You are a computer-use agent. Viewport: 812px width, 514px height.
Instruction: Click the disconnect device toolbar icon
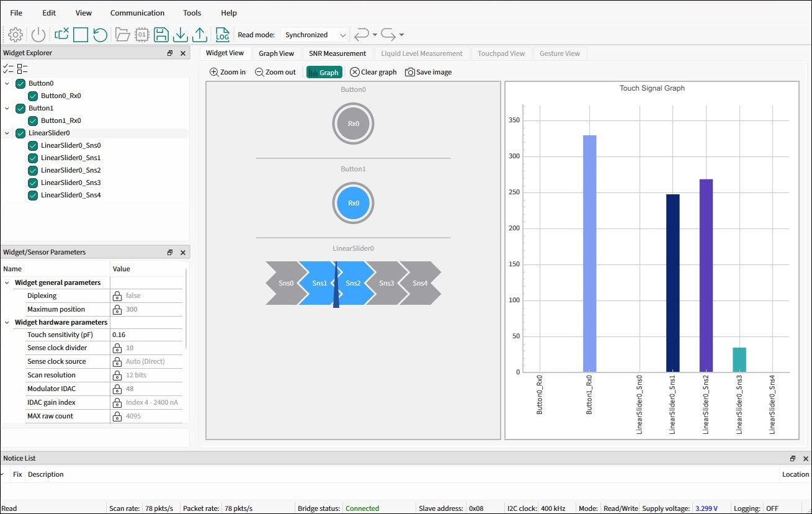point(61,35)
